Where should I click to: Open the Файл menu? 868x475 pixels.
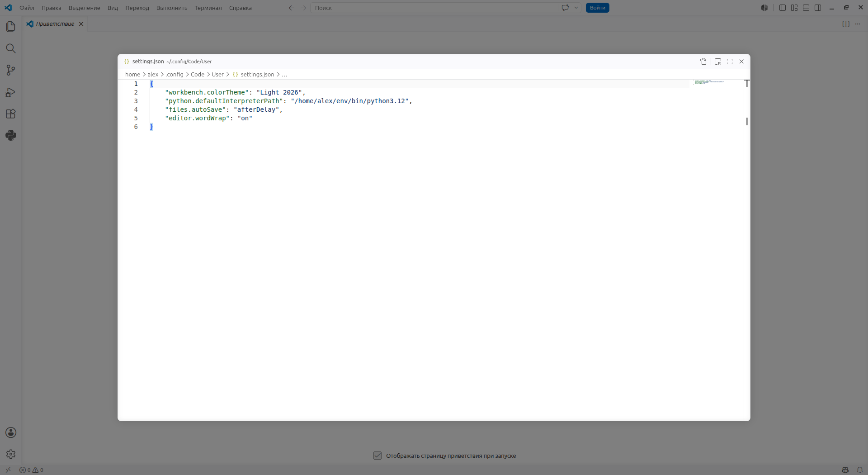[x=27, y=8]
